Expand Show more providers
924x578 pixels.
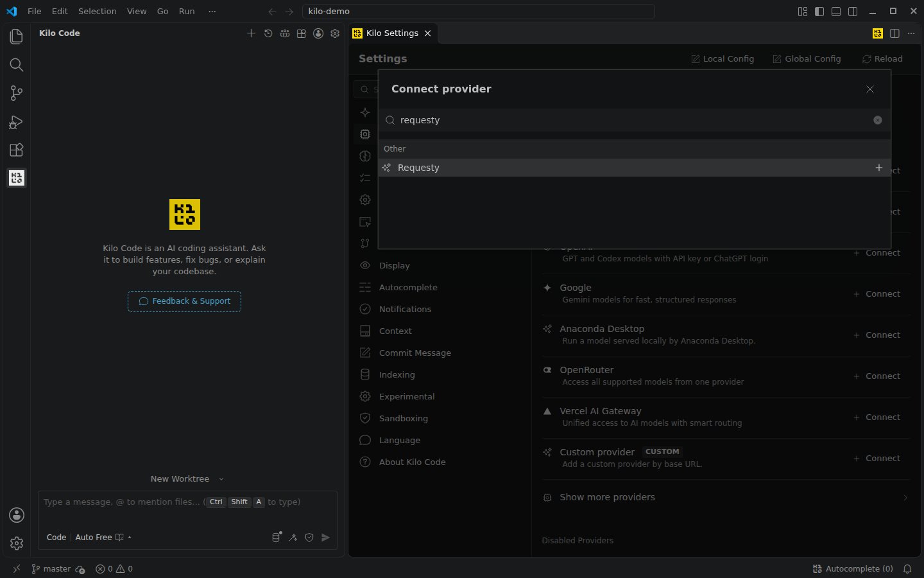pyautogui.click(x=726, y=497)
